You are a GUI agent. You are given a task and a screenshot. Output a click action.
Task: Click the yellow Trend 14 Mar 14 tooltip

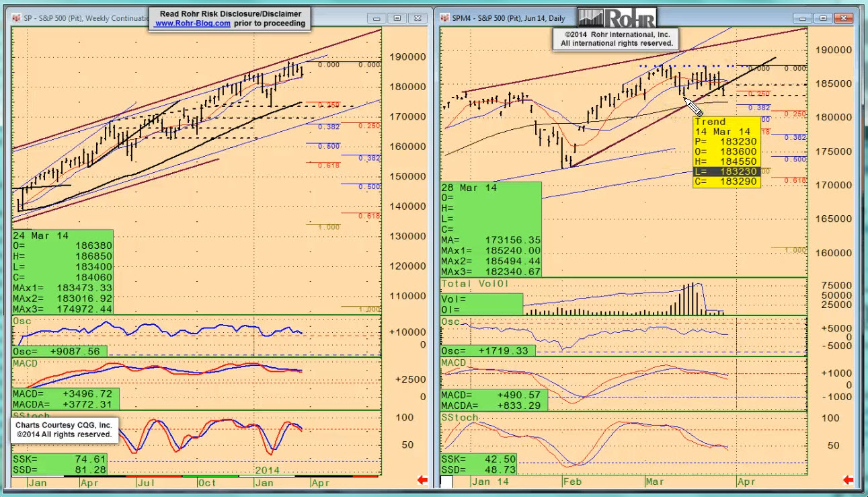(x=726, y=152)
